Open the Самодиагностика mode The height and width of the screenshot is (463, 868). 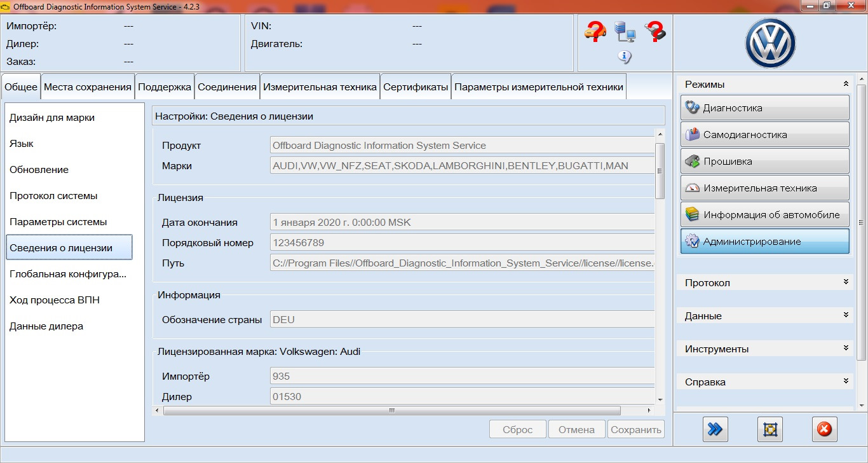tap(765, 135)
